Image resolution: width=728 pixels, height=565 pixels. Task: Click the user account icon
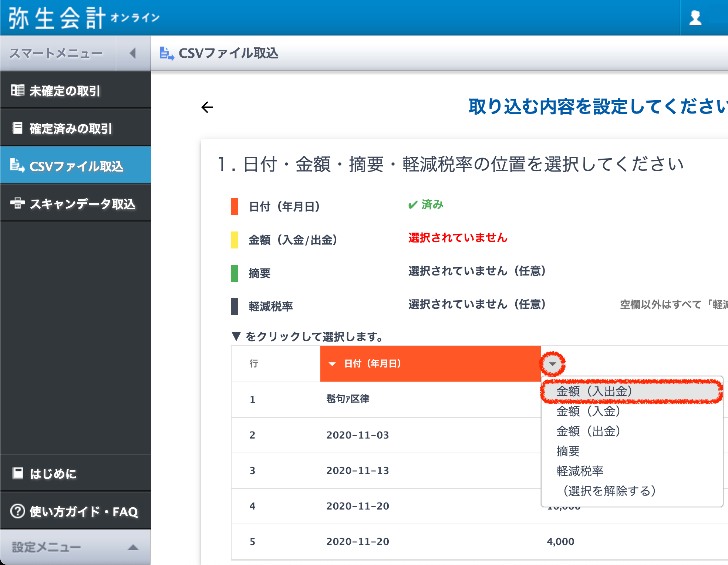click(x=695, y=18)
